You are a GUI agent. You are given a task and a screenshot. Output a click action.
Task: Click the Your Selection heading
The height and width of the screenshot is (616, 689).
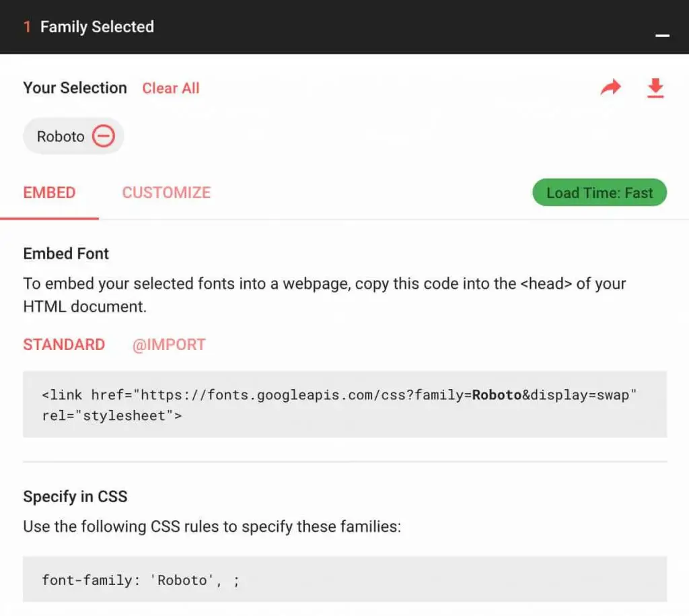(x=74, y=88)
